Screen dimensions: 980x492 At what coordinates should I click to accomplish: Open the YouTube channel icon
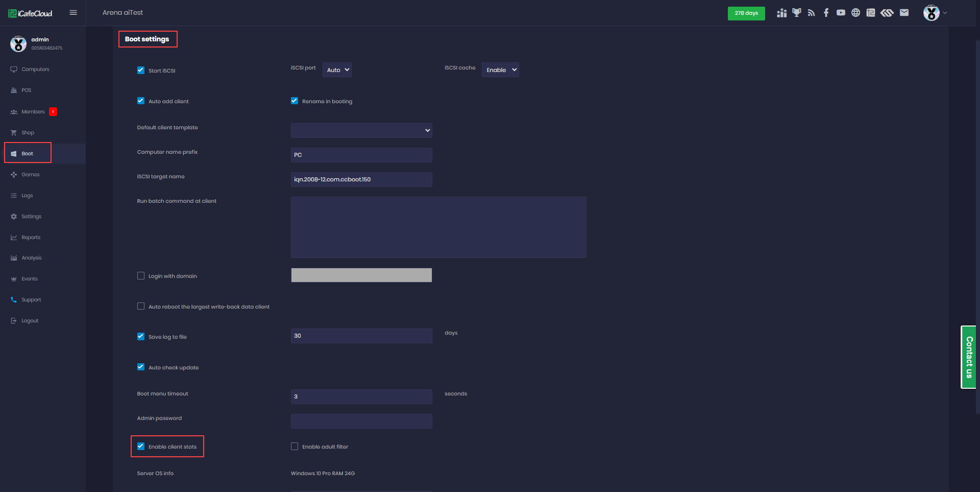point(841,13)
